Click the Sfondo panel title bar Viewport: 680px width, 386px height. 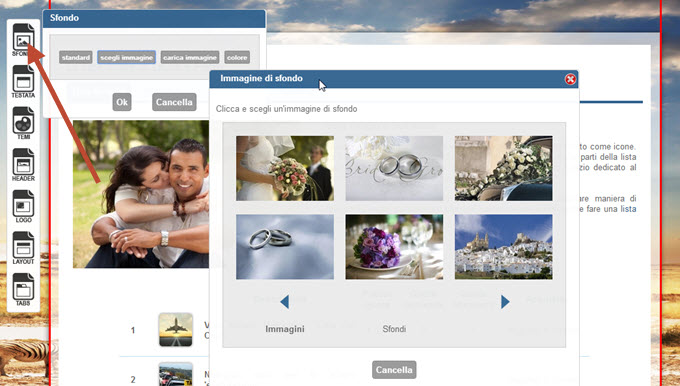[x=154, y=19]
